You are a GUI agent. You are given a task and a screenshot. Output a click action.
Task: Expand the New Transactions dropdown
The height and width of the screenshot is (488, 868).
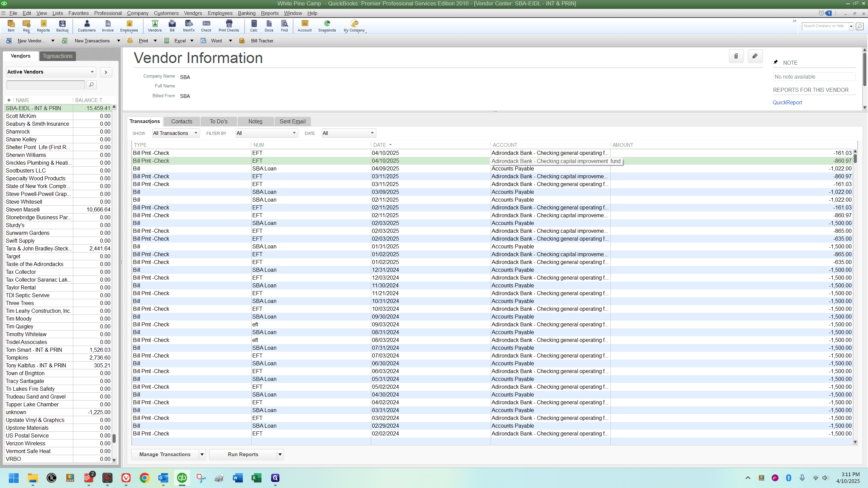(x=118, y=41)
